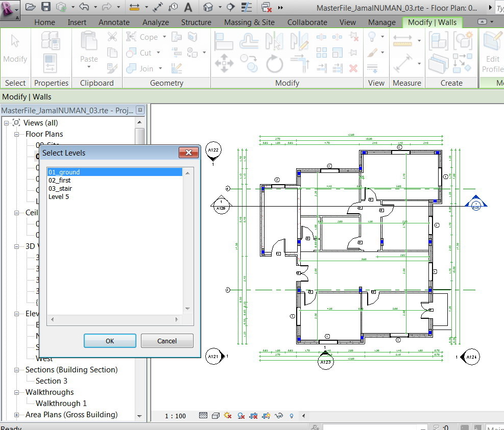Open the Cope dropdown arrow
504x430 pixels.
pos(164,37)
